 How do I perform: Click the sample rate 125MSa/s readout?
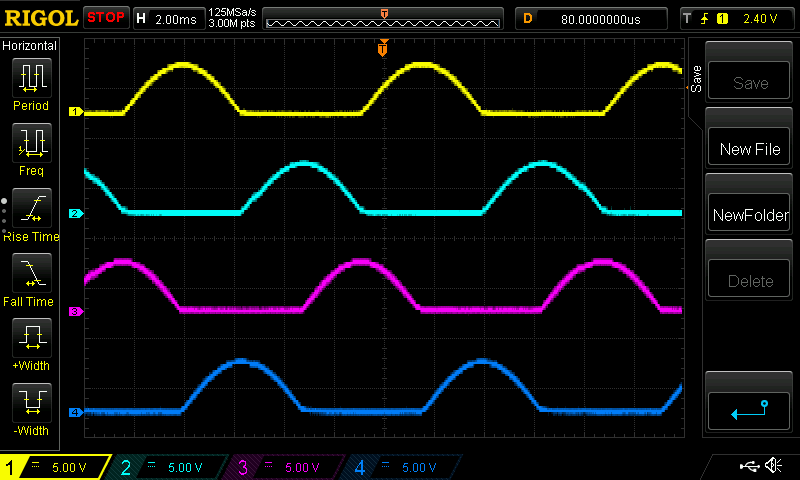tap(232, 12)
